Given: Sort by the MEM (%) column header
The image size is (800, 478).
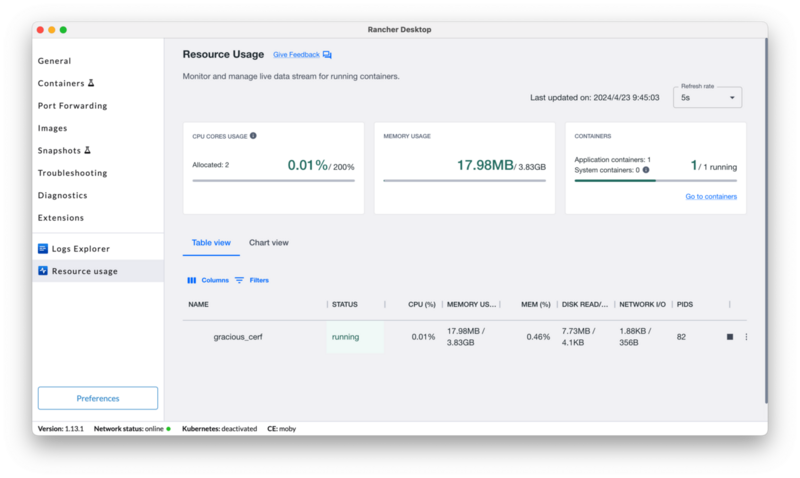Looking at the screenshot, I should click(x=536, y=305).
